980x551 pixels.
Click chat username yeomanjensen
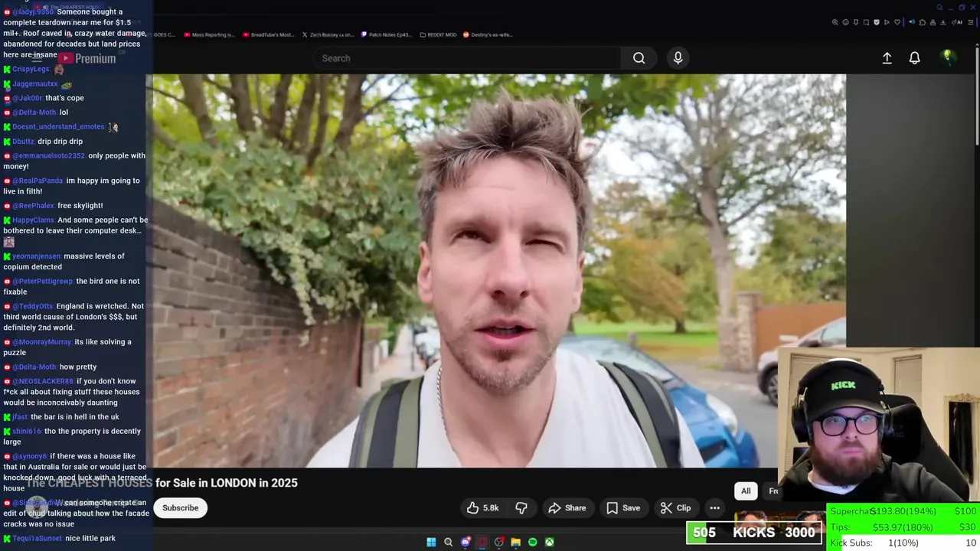pos(36,256)
